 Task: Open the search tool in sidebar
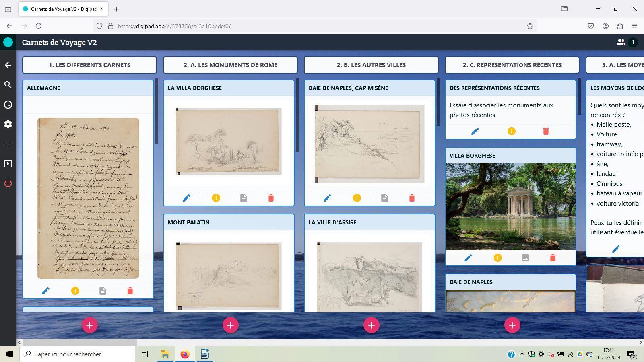coord(8,85)
